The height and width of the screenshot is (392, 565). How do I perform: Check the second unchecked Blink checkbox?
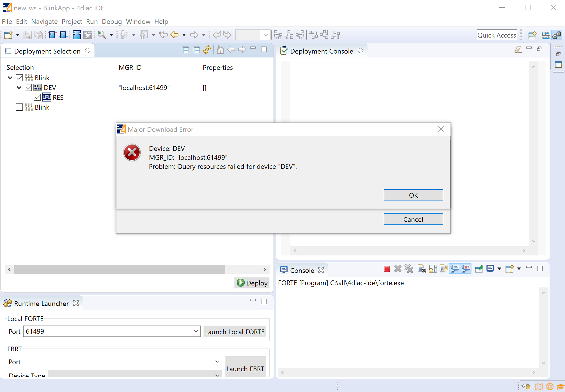click(x=19, y=107)
